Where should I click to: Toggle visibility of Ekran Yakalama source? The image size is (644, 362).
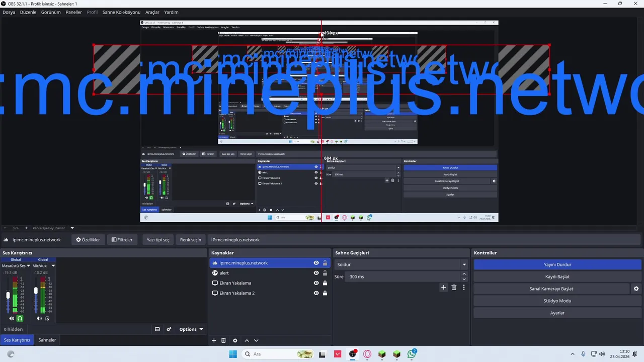click(316, 283)
